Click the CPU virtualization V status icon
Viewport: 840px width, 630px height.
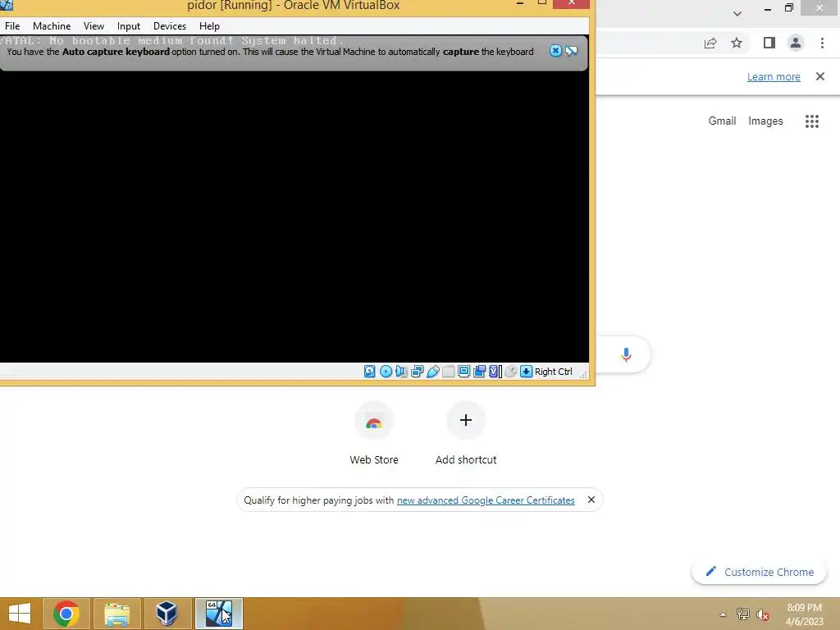click(x=495, y=372)
